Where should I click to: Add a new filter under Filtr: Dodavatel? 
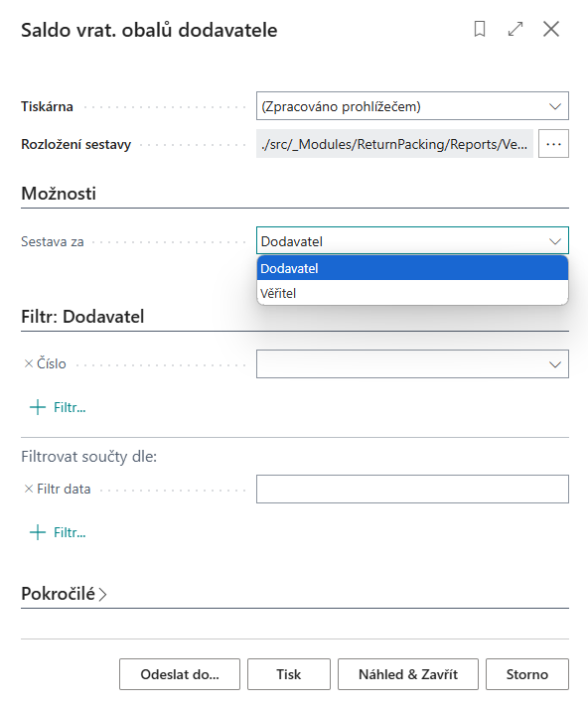[x=58, y=407]
